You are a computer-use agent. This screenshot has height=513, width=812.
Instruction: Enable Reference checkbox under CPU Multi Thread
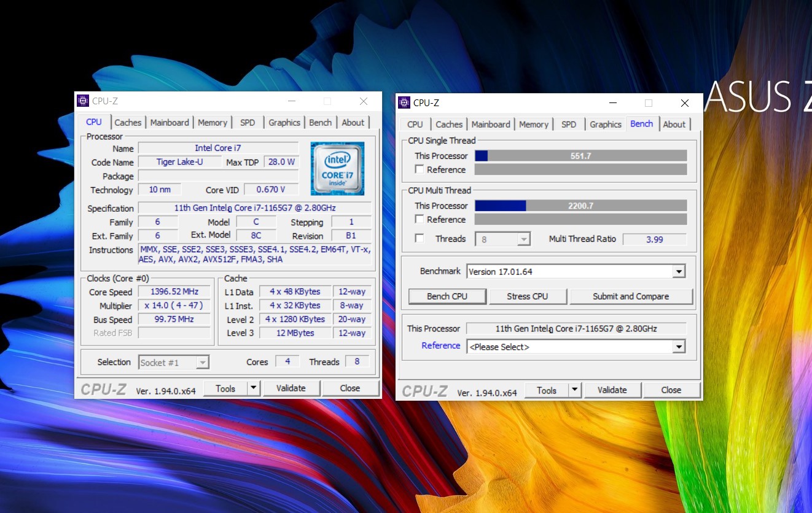pyautogui.click(x=420, y=218)
